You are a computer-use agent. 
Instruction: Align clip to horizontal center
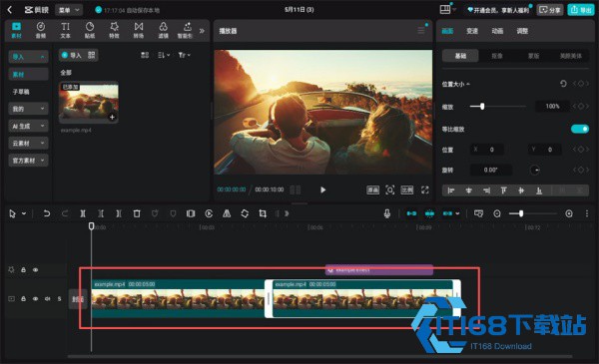(469, 190)
